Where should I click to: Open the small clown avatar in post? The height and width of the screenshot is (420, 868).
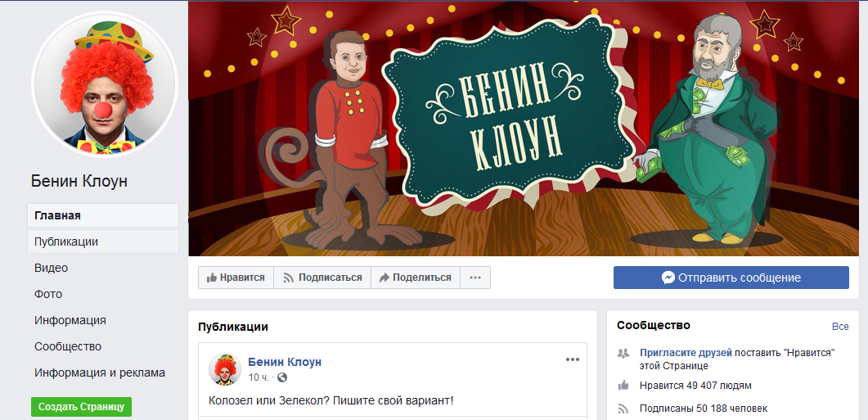tap(224, 369)
